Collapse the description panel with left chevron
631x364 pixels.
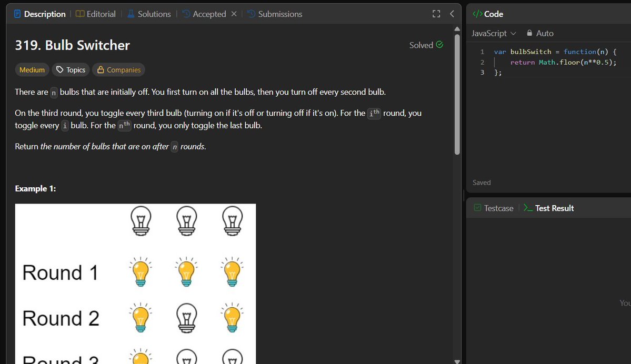(452, 14)
